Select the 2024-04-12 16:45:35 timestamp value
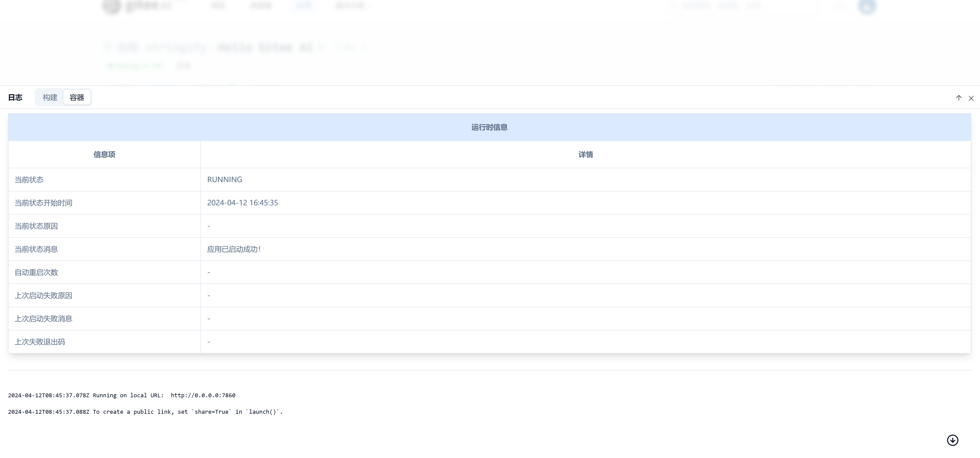This screenshot has height=458, width=980. coord(242,203)
